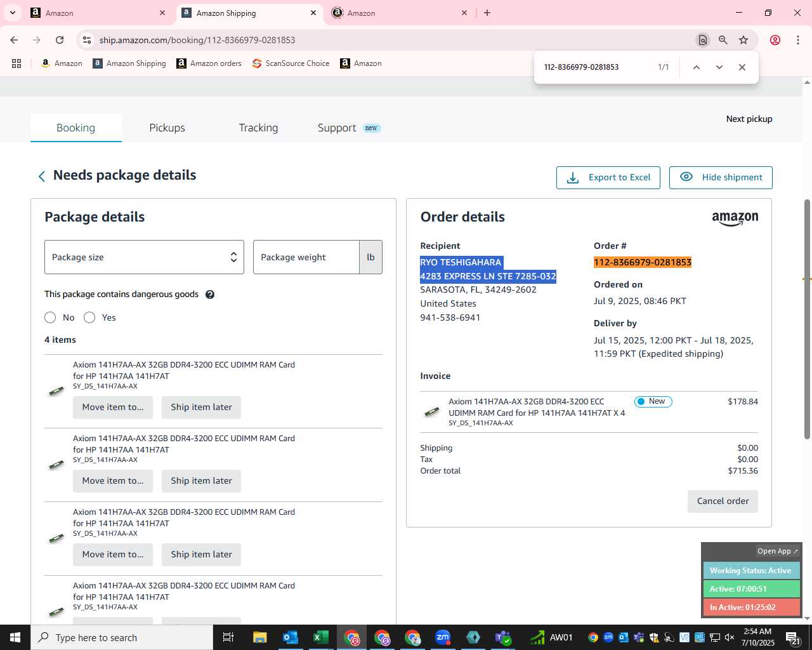Click the taskbar clock showing 2:54 AM
The height and width of the screenshot is (650, 812).
pyautogui.click(x=757, y=637)
